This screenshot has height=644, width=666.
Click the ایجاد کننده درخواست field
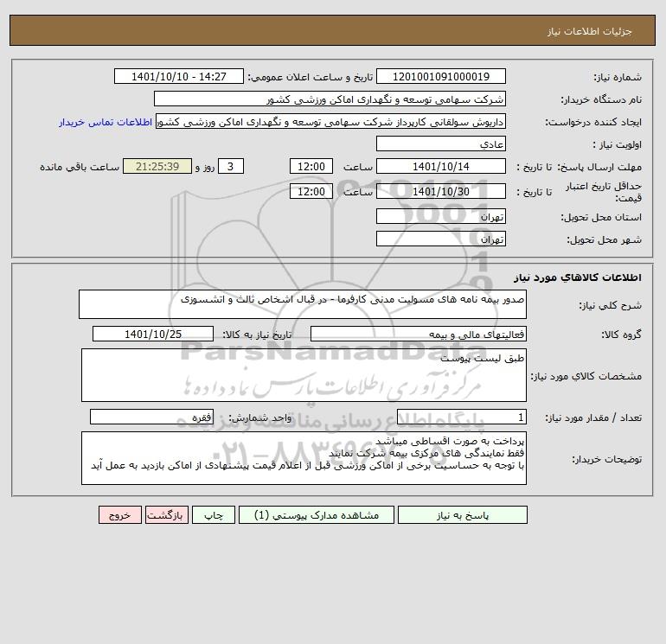[x=331, y=121]
